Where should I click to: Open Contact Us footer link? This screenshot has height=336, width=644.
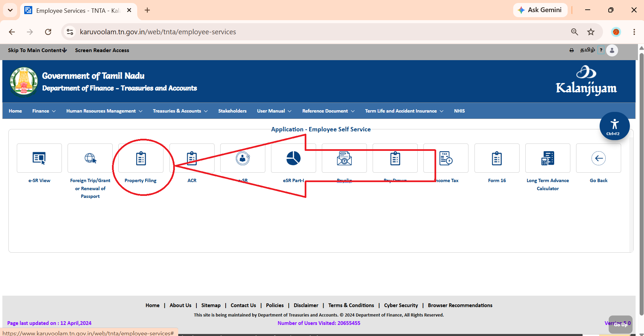[x=243, y=305]
